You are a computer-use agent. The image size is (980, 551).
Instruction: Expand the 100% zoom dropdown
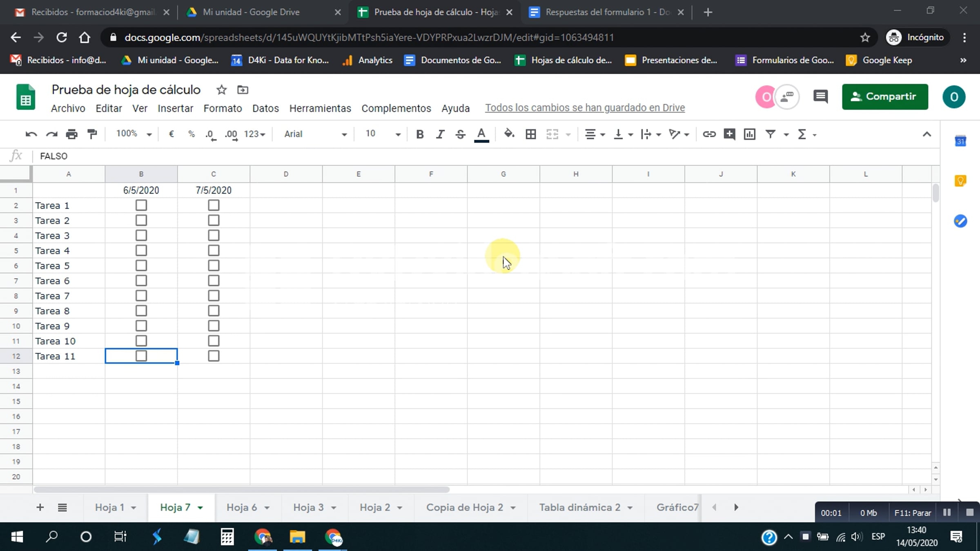click(134, 134)
